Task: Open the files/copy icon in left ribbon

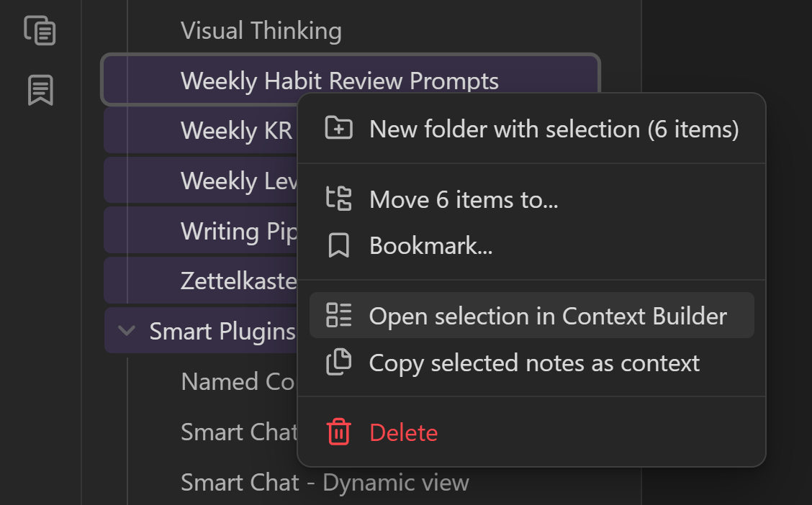Action: pos(40,30)
